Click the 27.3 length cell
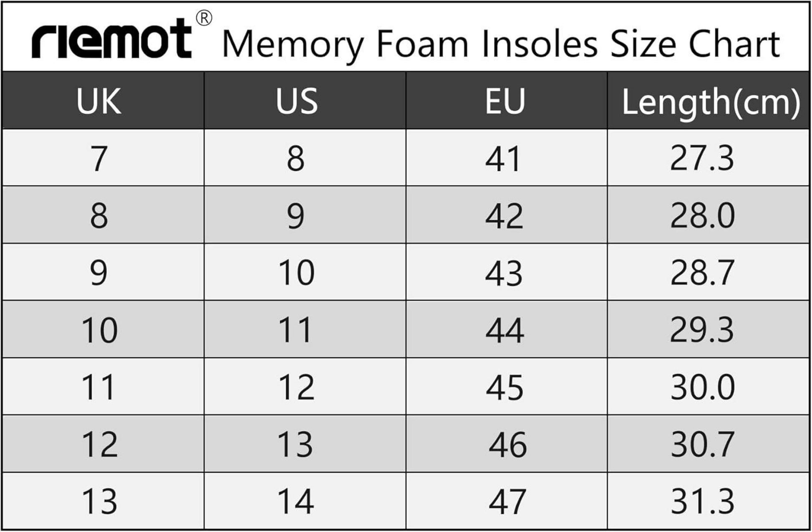The width and height of the screenshot is (812, 532). 702,159
